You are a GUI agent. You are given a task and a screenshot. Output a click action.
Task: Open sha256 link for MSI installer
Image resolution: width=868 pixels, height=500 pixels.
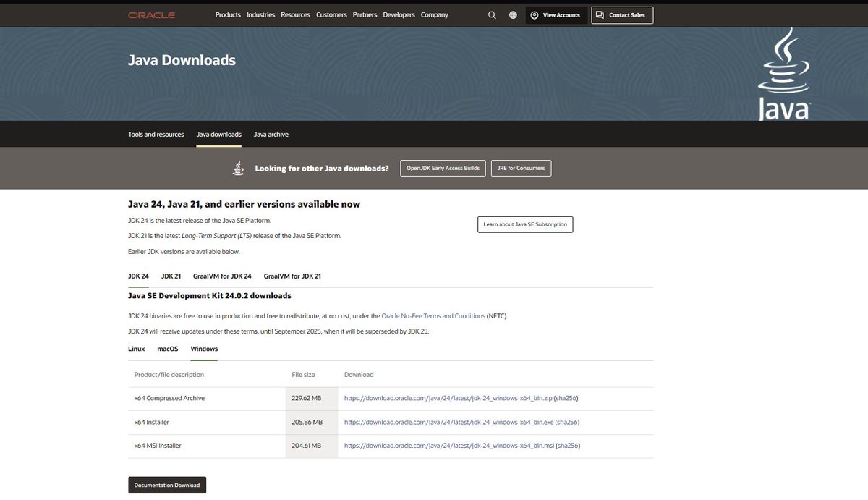(569, 446)
